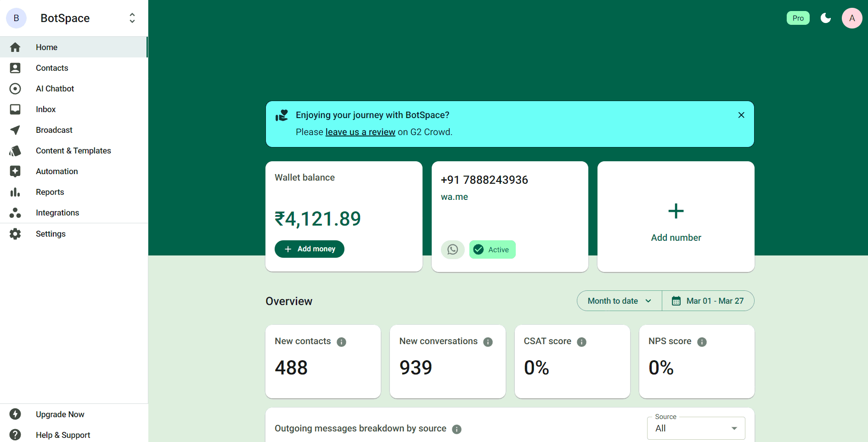
Task: Open Integrations in the sidebar
Action: pos(74,213)
